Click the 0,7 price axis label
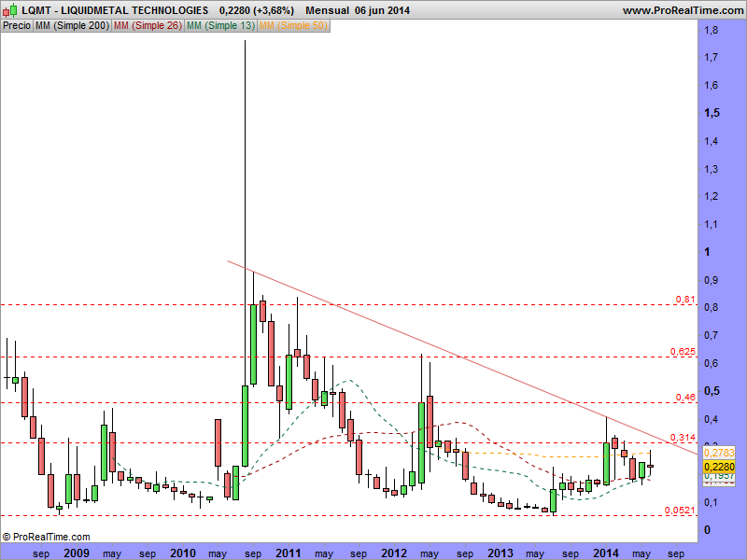 click(712, 336)
